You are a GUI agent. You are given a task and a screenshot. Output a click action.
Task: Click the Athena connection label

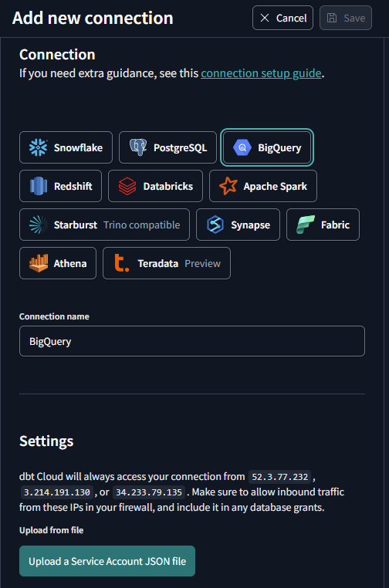[x=70, y=264]
